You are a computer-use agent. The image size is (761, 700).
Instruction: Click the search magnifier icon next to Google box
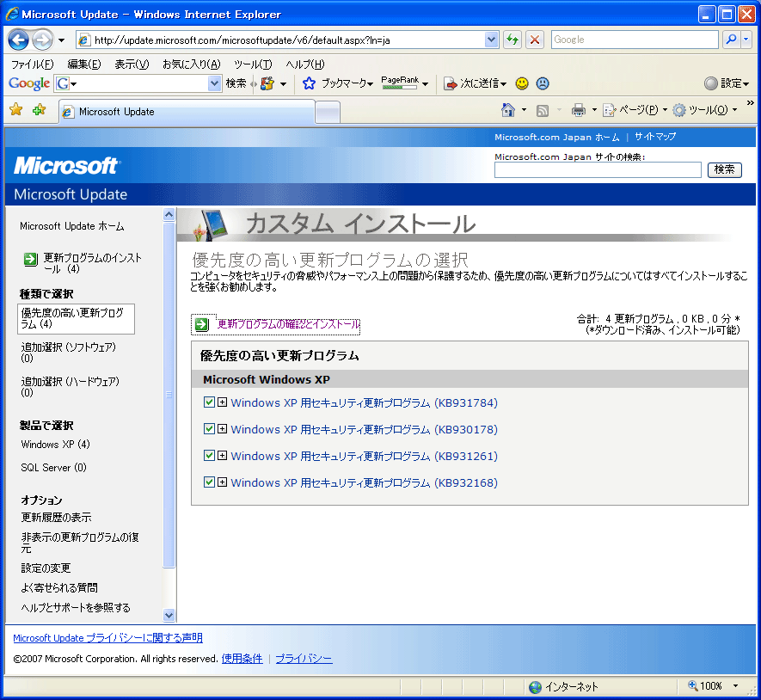(732, 40)
